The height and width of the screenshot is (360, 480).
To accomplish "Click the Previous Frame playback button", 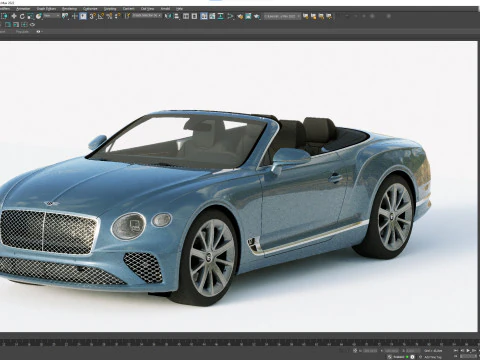I will click(463, 351).
